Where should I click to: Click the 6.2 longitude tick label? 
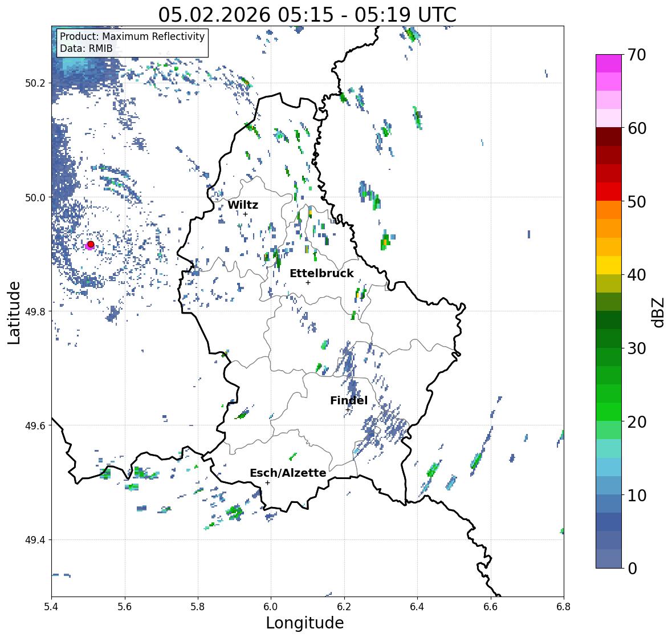[x=344, y=606]
